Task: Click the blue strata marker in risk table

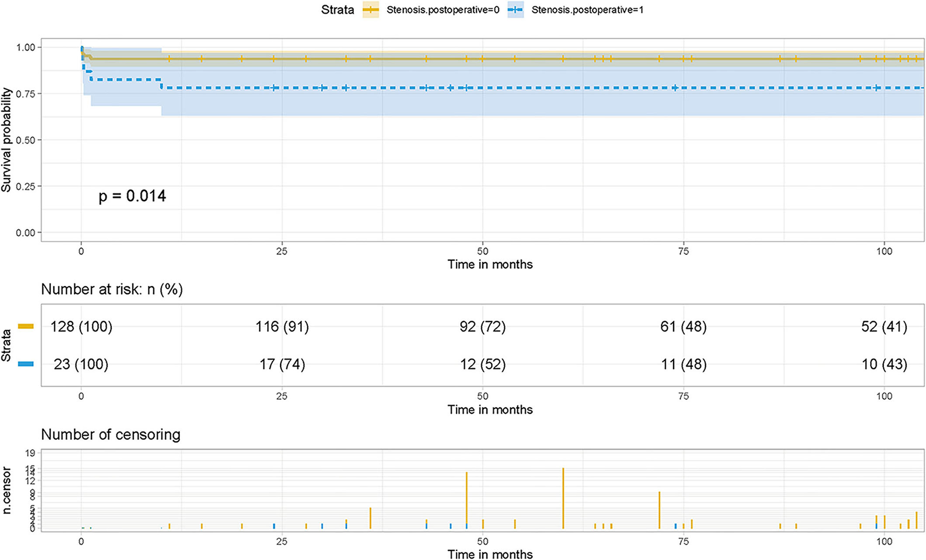Action: (26, 364)
